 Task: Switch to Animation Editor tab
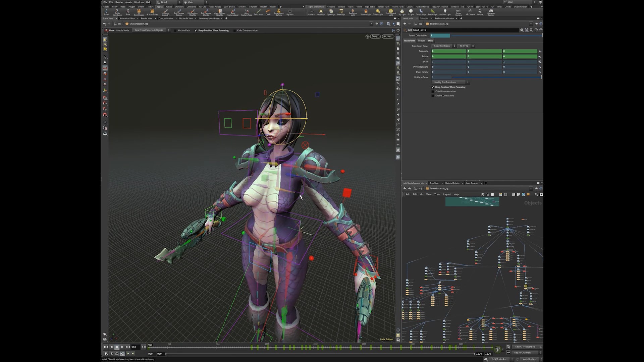pos(127,18)
